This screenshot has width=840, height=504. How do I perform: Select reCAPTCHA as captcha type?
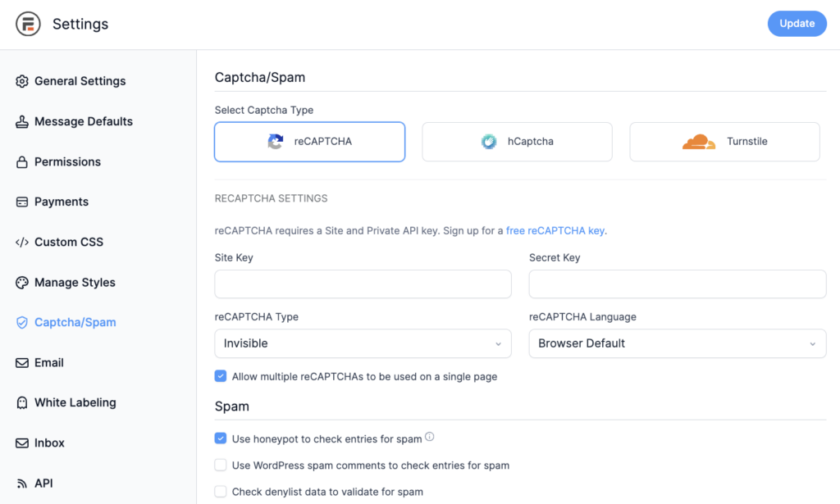pos(309,142)
